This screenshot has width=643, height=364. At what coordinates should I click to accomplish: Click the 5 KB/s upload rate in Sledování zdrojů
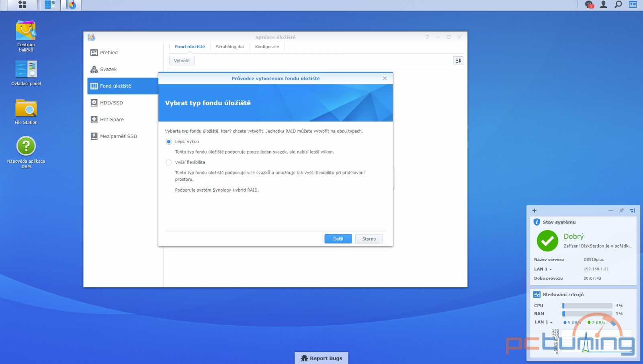pyautogui.click(x=572, y=323)
